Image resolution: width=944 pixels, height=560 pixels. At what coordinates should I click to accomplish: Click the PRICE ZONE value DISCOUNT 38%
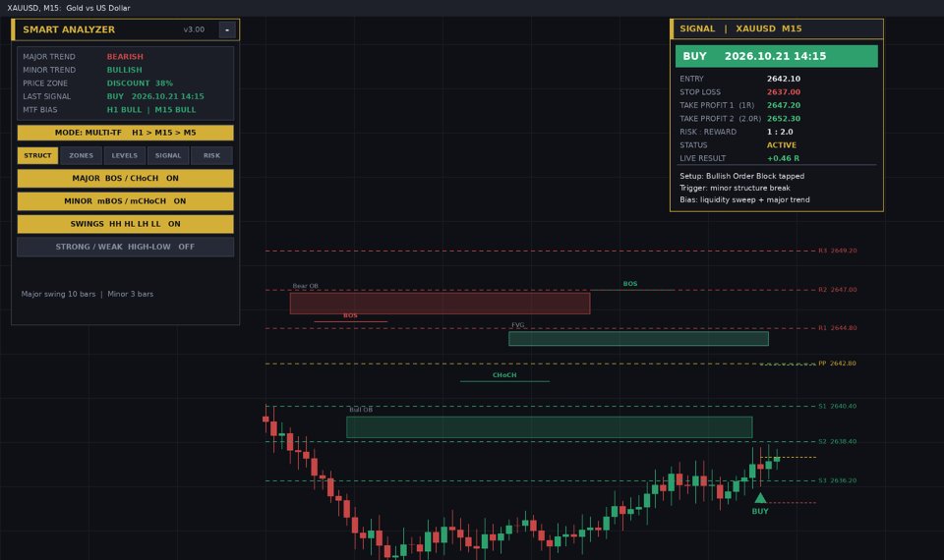tap(140, 83)
